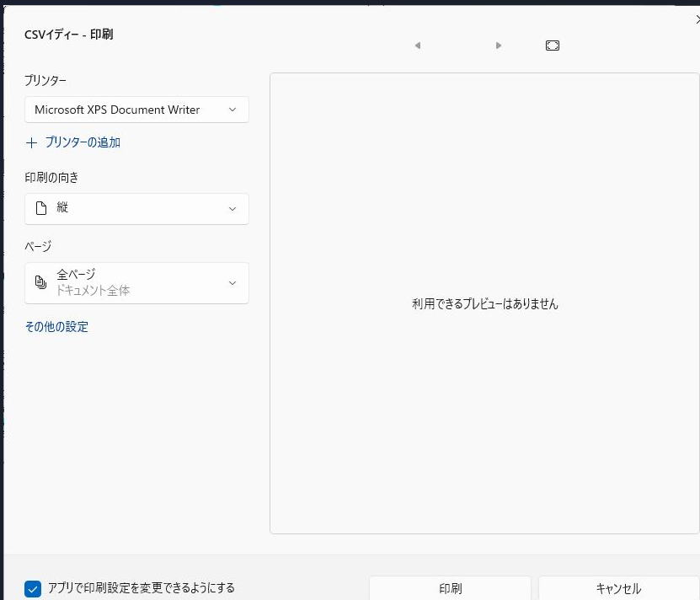Uncheck アプリで印刷設定を変更できるようにする checkbox

pos(33,589)
